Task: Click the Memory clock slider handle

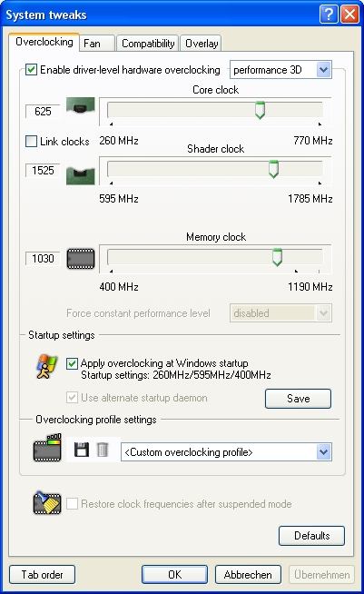Action: click(x=277, y=257)
